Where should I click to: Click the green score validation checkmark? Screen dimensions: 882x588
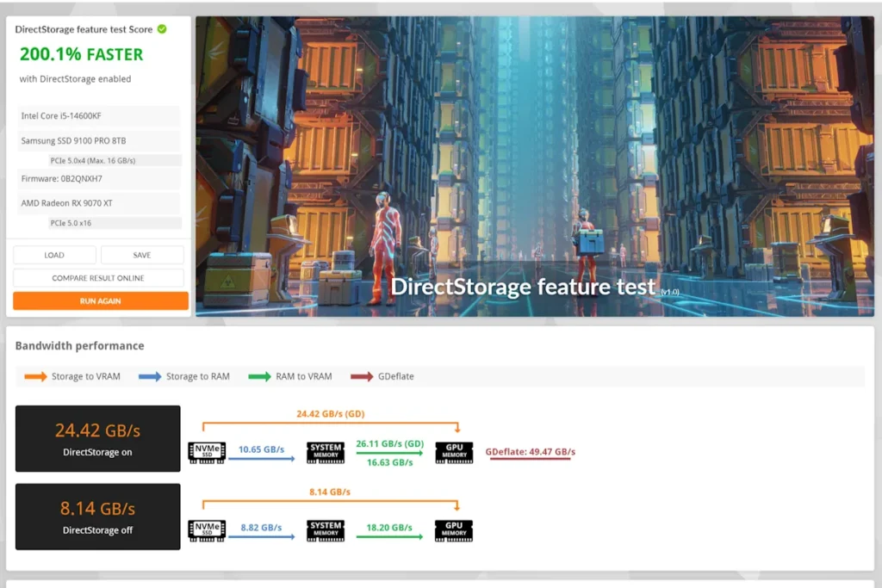tap(162, 29)
